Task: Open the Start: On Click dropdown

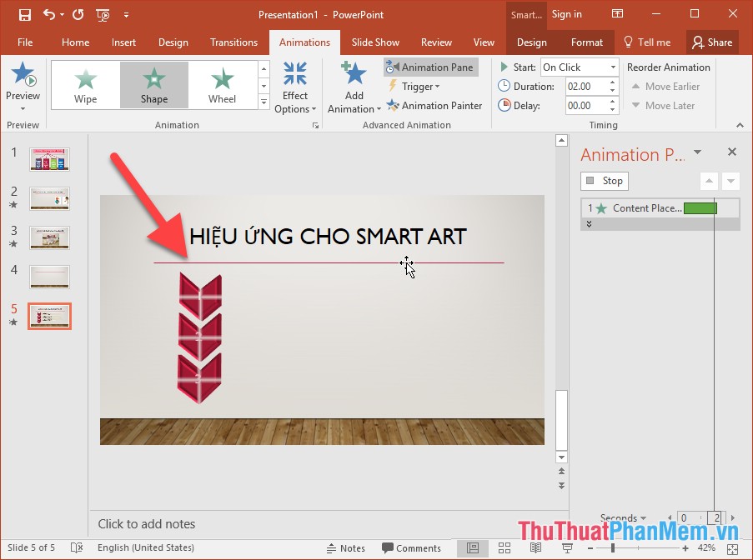Action: click(x=612, y=67)
